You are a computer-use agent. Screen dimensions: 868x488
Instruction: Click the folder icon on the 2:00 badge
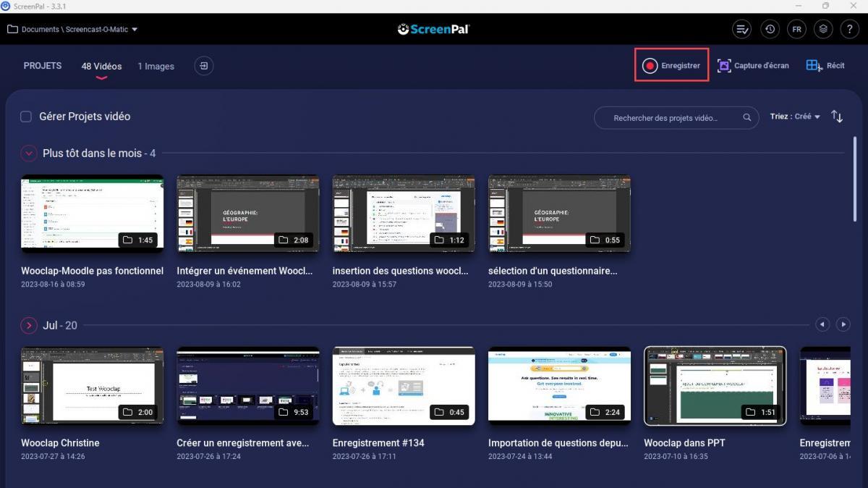pyautogui.click(x=128, y=412)
